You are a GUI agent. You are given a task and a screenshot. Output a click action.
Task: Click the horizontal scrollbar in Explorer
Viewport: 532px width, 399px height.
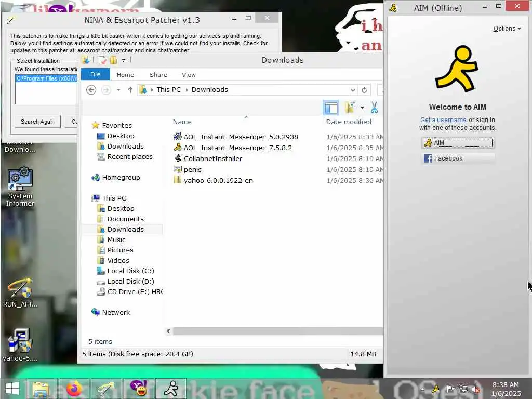coord(278,331)
